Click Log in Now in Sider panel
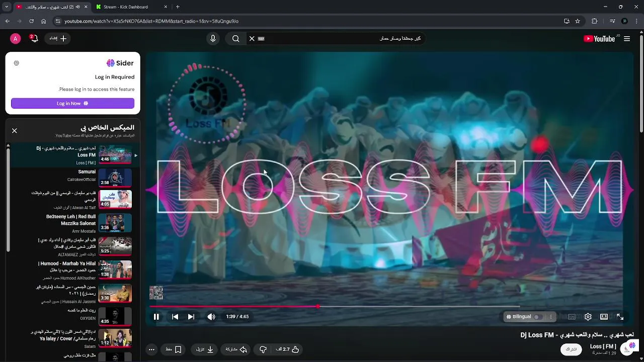The width and height of the screenshot is (644, 362). click(72, 103)
